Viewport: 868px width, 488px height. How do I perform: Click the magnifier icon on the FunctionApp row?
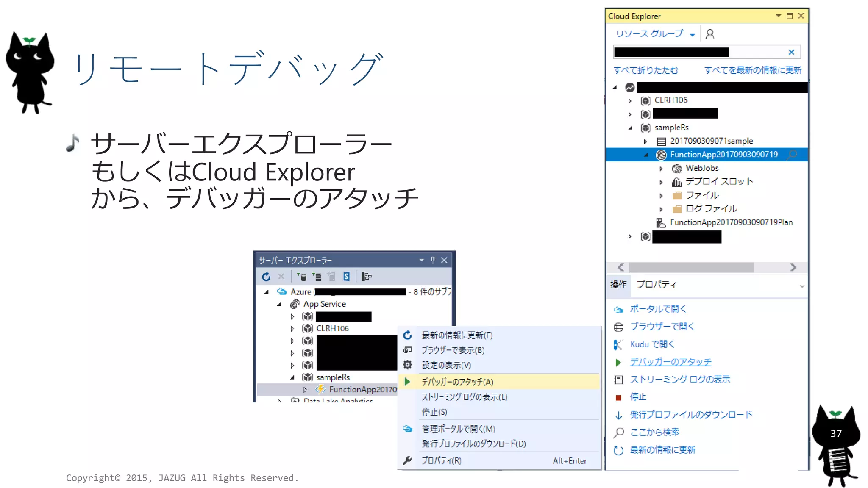pyautogui.click(x=792, y=155)
